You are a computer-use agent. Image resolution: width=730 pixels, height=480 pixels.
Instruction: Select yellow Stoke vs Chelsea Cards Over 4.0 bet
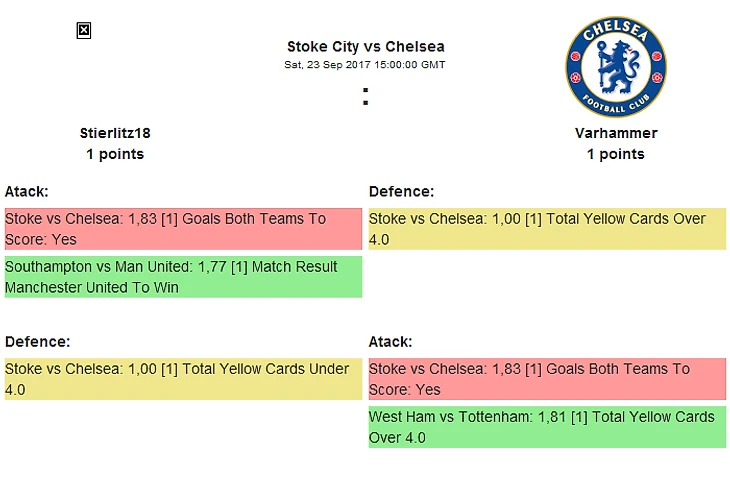tap(547, 229)
